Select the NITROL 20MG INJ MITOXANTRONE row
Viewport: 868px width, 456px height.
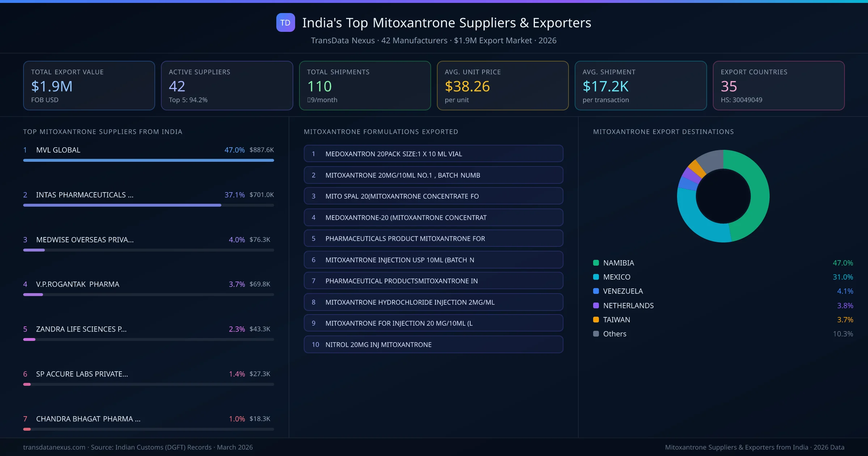pyautogui.click(x=433, y=344)
